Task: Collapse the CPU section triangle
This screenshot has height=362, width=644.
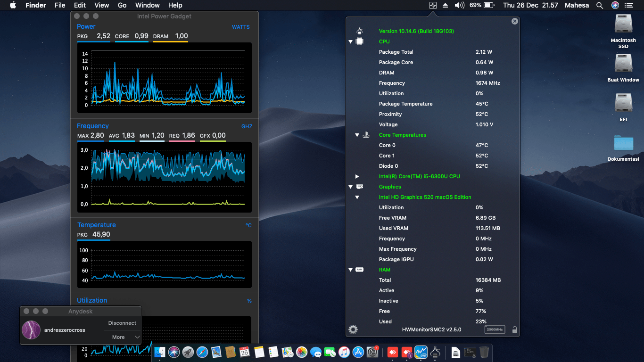Action: pos(351,41)
